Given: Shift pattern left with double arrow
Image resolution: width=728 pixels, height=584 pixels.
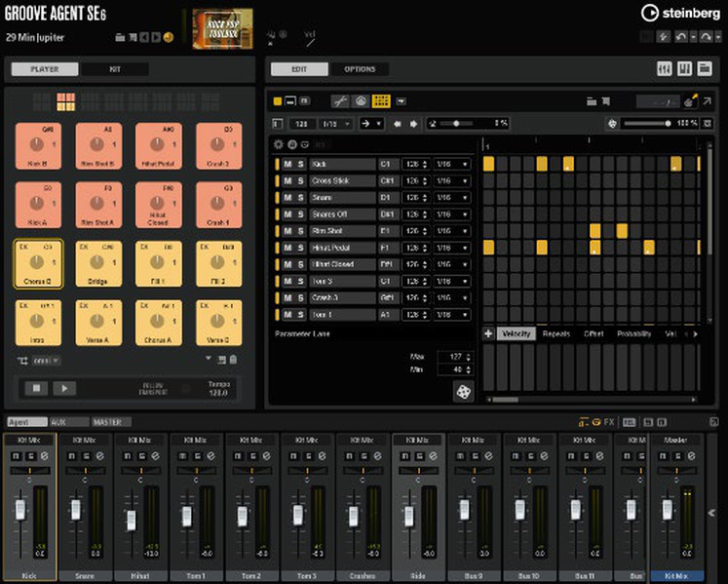Looking at the screenshot, I should [x=398, y=124].
